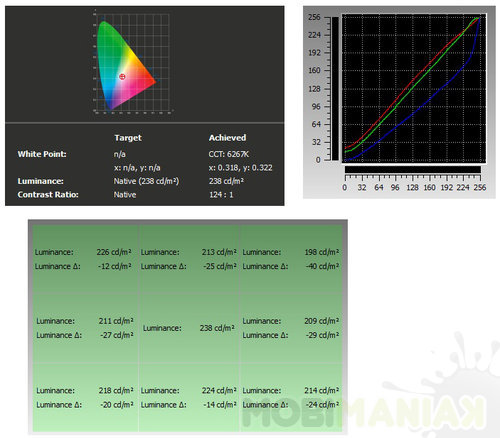This screenshot has width=500, height=438.
Task: Click the '214 cd/m²' luminance value
Action: pos(322,390)
